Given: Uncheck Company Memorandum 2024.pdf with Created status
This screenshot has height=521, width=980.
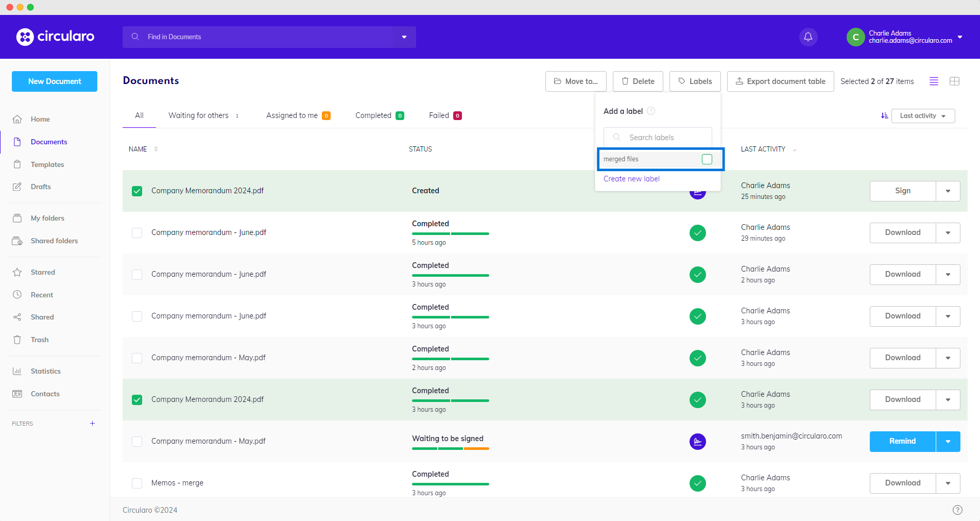Looking at the screenshot, I should (137, 191).
